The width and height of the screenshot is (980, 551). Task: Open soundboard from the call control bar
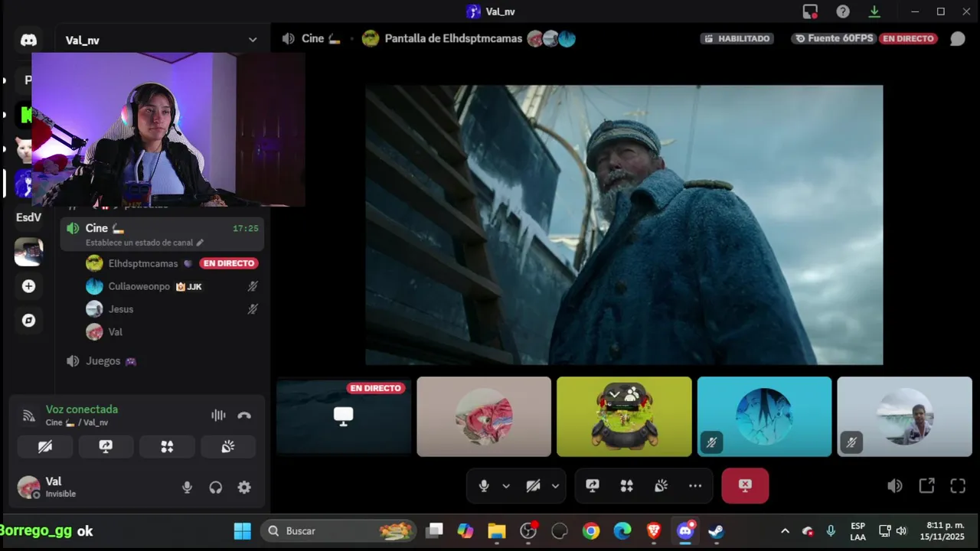tap(661, 486)
